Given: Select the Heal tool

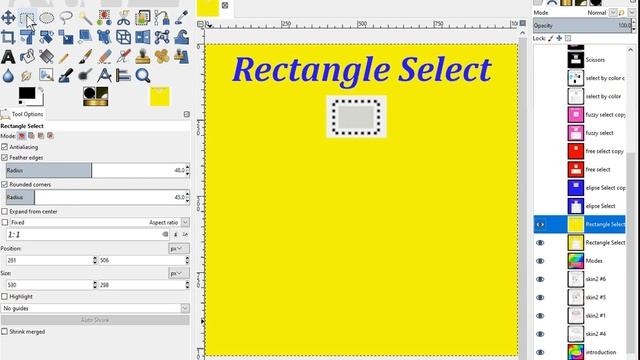Looking at the screenshot, I should tap(162, 56).
